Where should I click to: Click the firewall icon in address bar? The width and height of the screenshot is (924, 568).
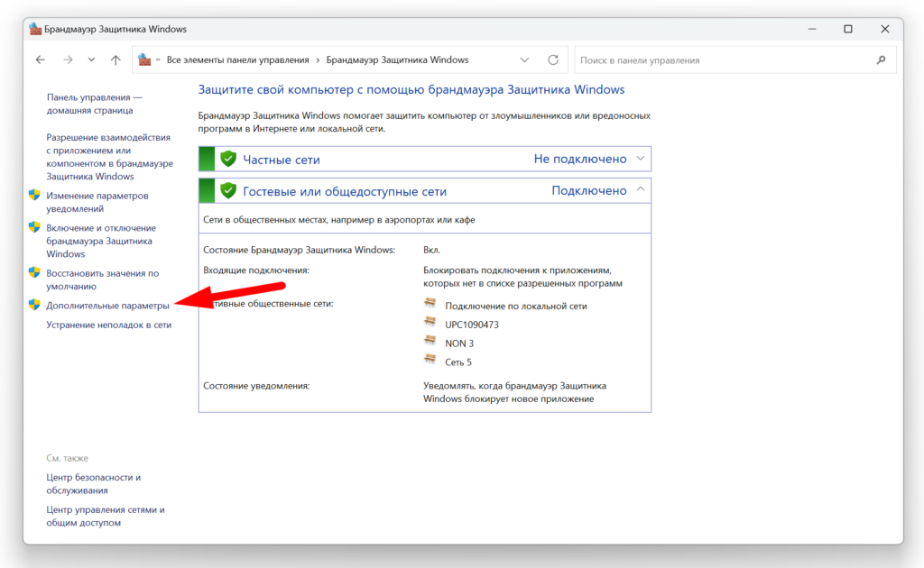click(144, 60)
